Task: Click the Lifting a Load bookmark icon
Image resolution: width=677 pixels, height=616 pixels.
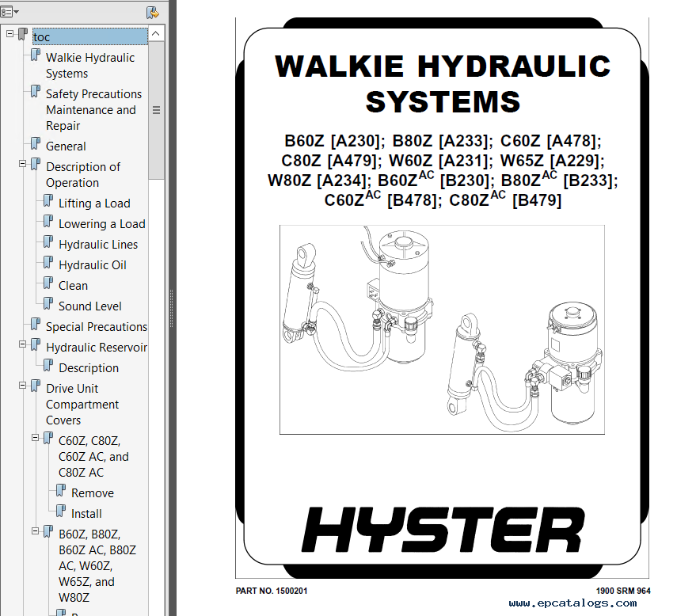Action: click(48, 201)
